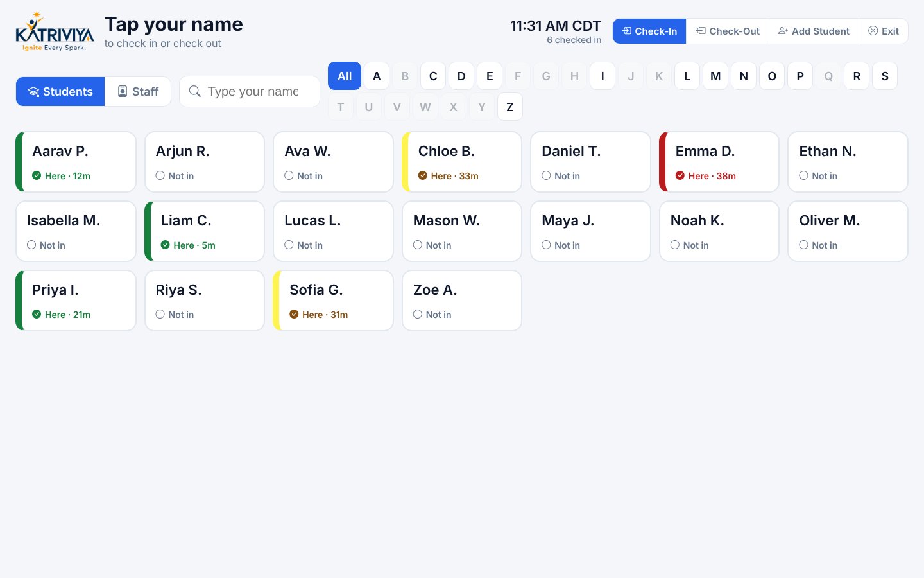The height and width of the screenshot is (578, 924).
Task: Filter names by letter S
Action: 885,76
